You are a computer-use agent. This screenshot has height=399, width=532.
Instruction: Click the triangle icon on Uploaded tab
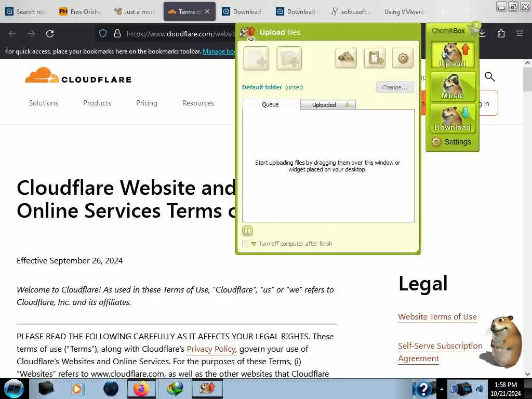[347, 105]
